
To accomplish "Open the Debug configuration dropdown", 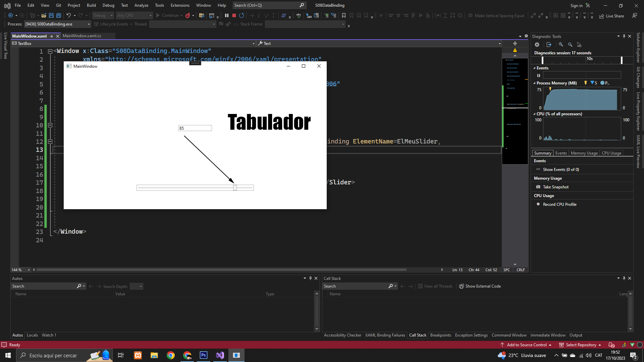I will tap(103, 15).
